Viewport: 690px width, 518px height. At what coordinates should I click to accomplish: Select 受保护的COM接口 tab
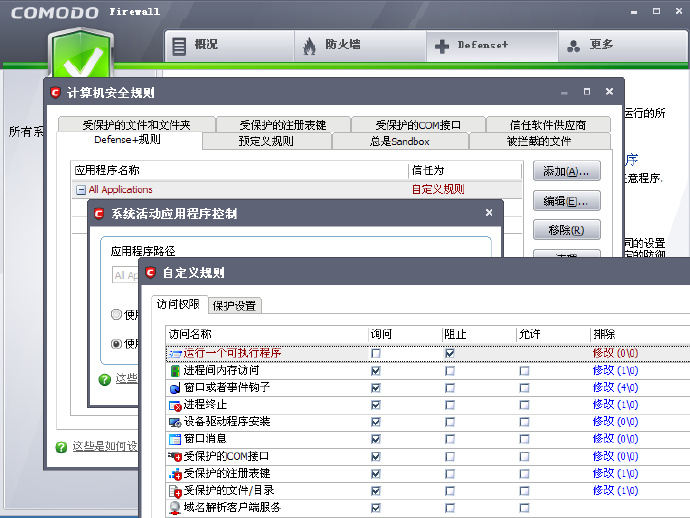click(418, 125)
